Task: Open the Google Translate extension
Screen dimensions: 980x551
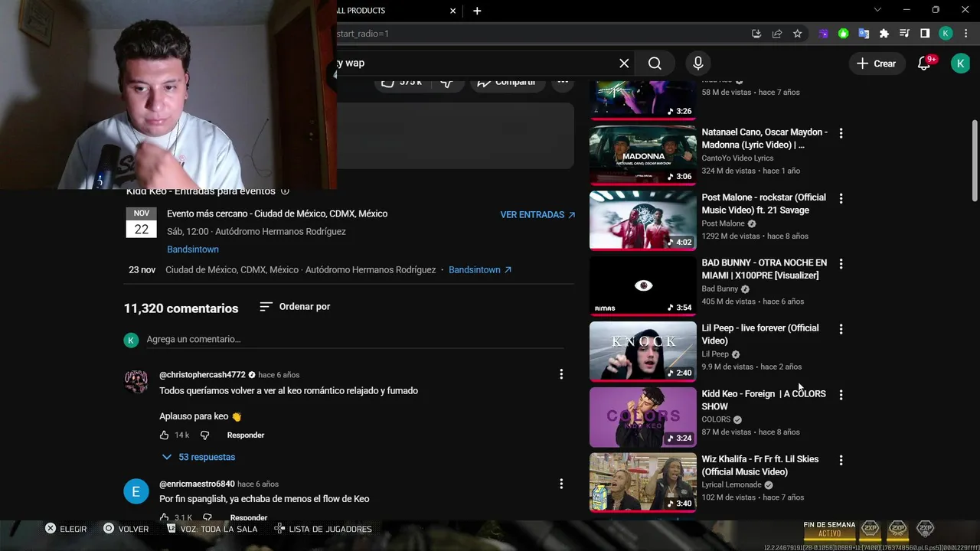Action: click(864, 34)
